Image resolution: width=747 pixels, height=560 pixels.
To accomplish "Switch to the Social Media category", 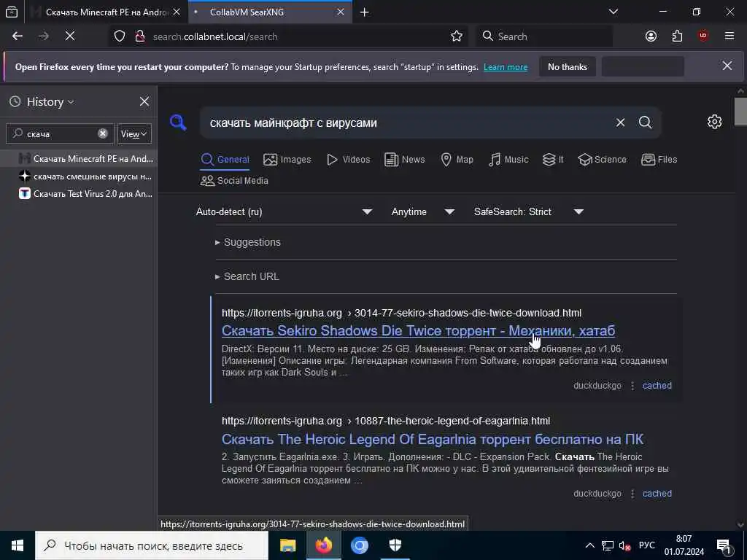I will [234, 181].
